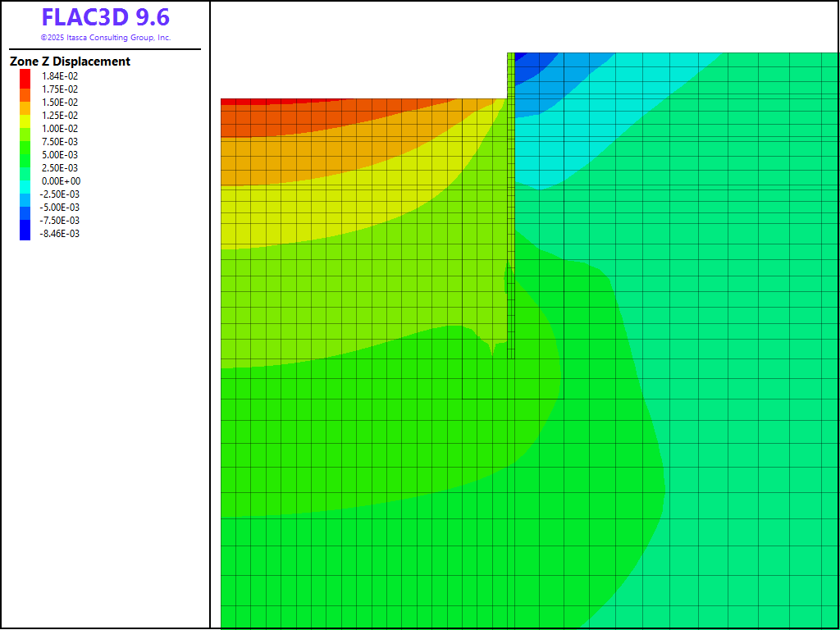840x630 pixels.
Task: Select the Zone Z Displacement legend title
Action: coord(70,62)
